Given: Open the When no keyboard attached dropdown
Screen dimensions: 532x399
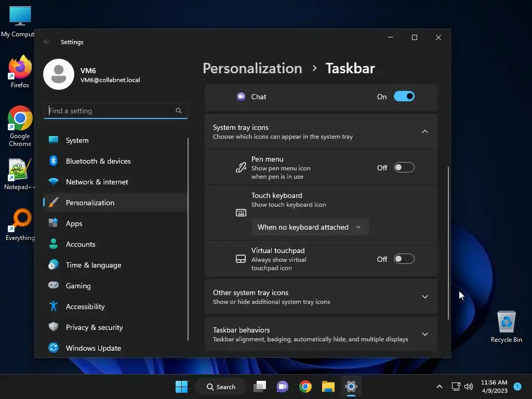Looking at the screenshot, I should click(x=310, y=227).
